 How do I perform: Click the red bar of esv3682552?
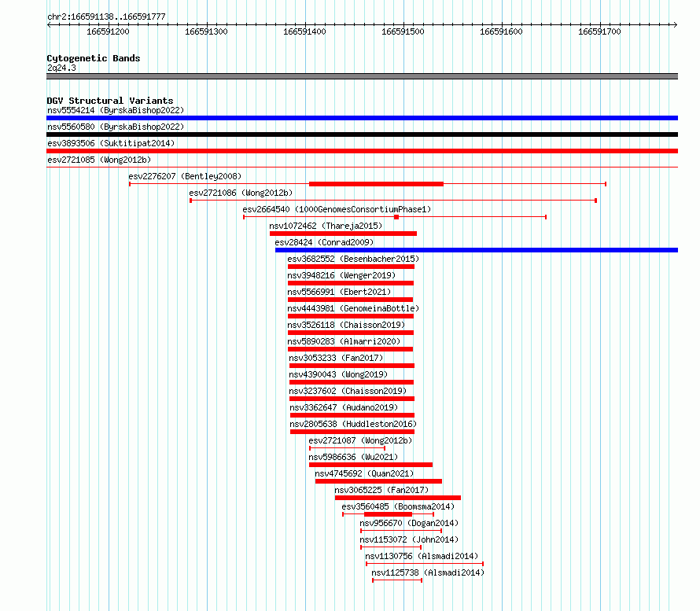[x=351, y=267]
